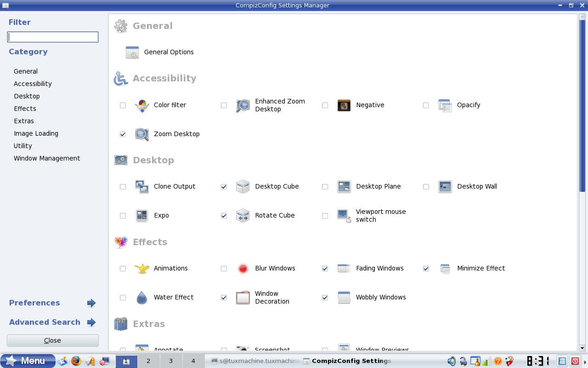Open the Viewport mouse switch plugin icon
588x368 pixels.
click(x=344, y=216)
